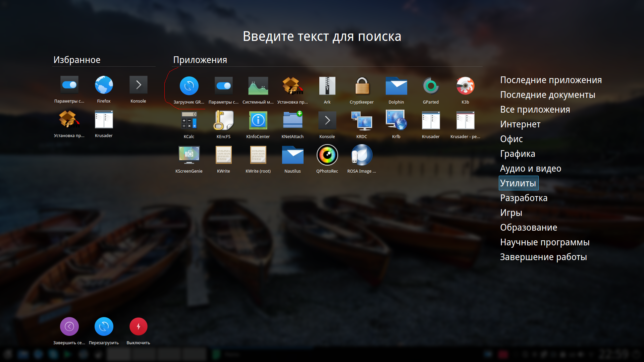This screenshot has width=644, height=362.
Task: Open system settings toggle icon in Applications
Action: point(223,86)
